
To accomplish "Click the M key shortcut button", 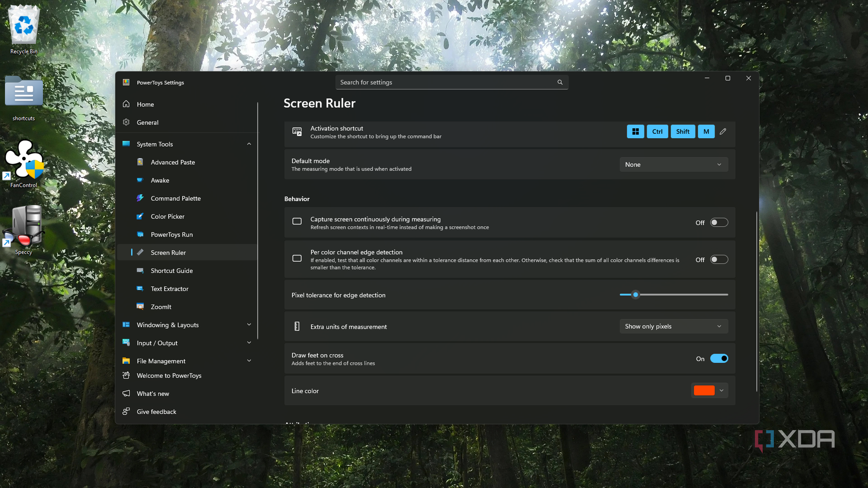I will [706, 131].
